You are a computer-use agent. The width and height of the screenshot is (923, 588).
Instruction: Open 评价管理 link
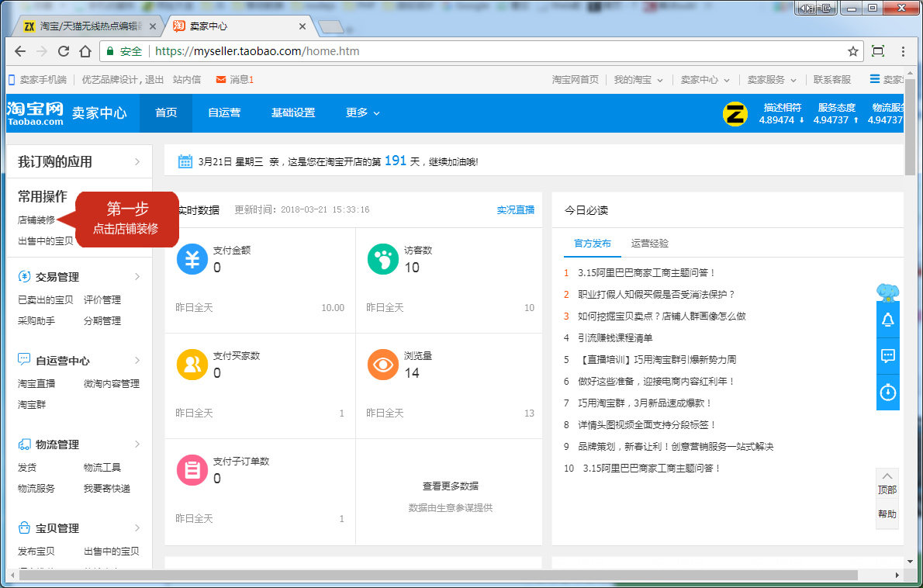102,299
